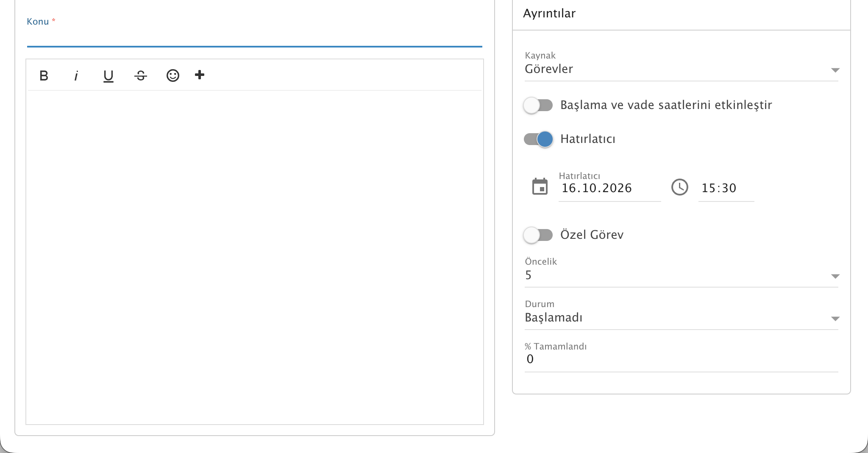Enable the Özel Görev toggle
Viewport: 868px width, 453px height.
pyautogui.click(x=538, y=235)
